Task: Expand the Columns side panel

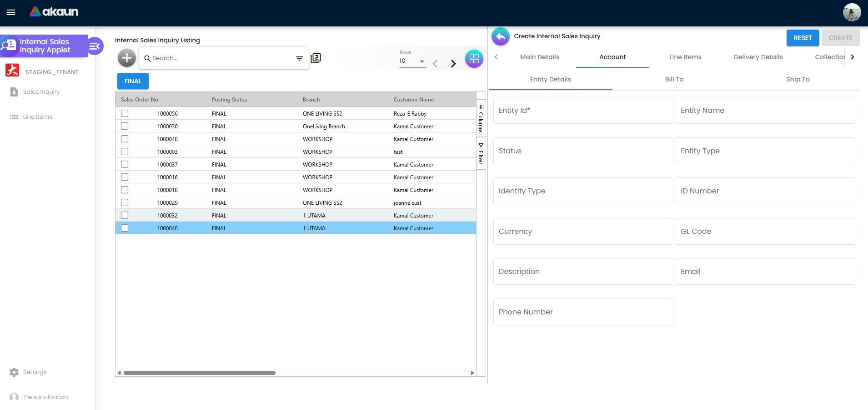Action: pyautogui.click(x=481, y=118)
